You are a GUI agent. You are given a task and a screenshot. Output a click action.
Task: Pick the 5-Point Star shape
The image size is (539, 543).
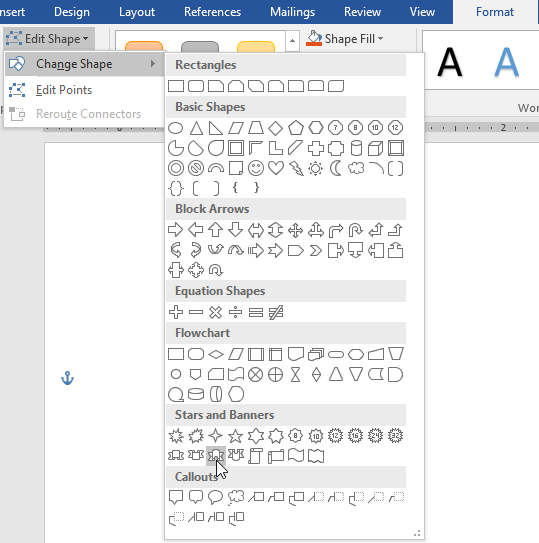236,436
